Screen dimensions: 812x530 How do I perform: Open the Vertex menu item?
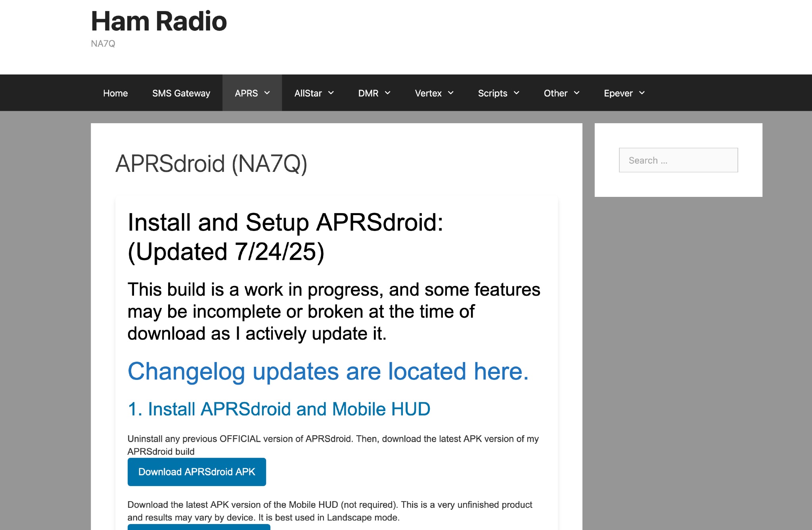click(x=428, y=93)
